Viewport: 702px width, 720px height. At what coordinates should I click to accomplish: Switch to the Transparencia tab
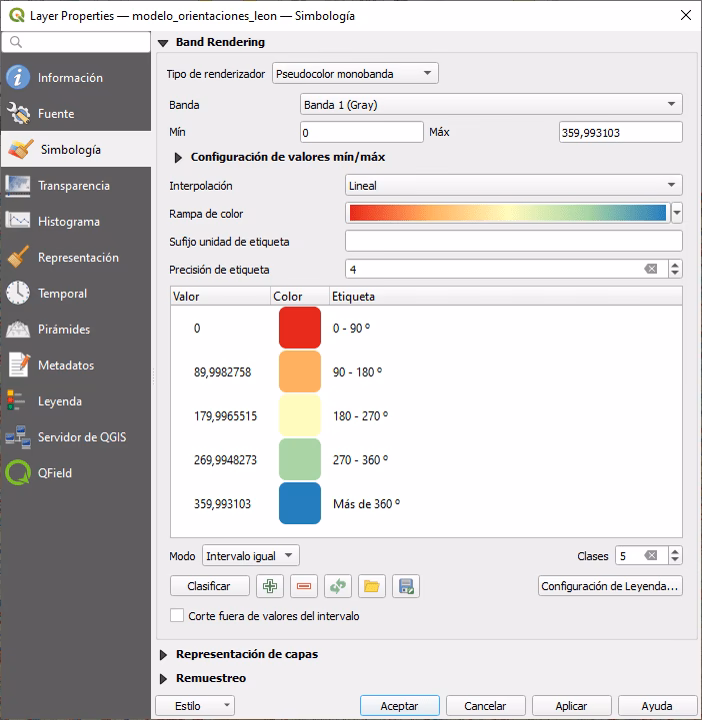(76, 186)
